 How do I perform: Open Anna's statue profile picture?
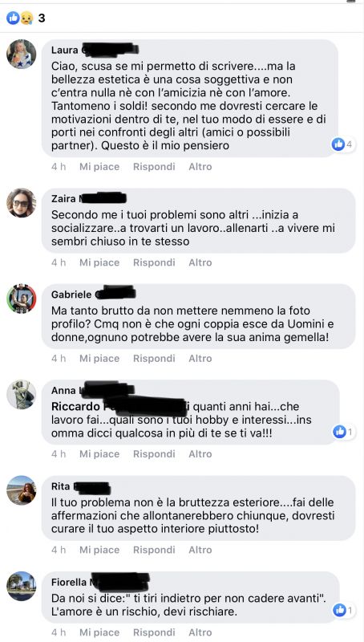(x=22, y=395)
